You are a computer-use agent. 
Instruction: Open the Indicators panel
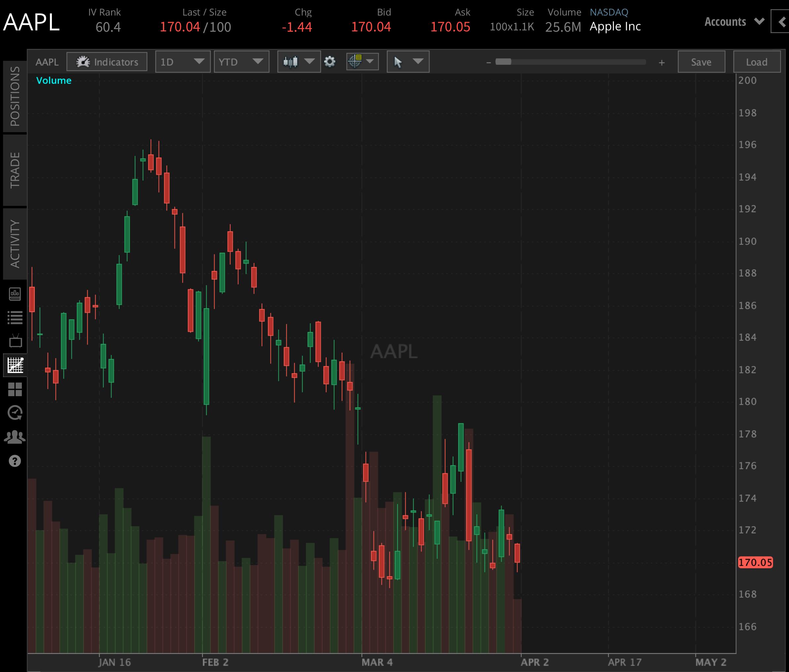click(107, 61)
